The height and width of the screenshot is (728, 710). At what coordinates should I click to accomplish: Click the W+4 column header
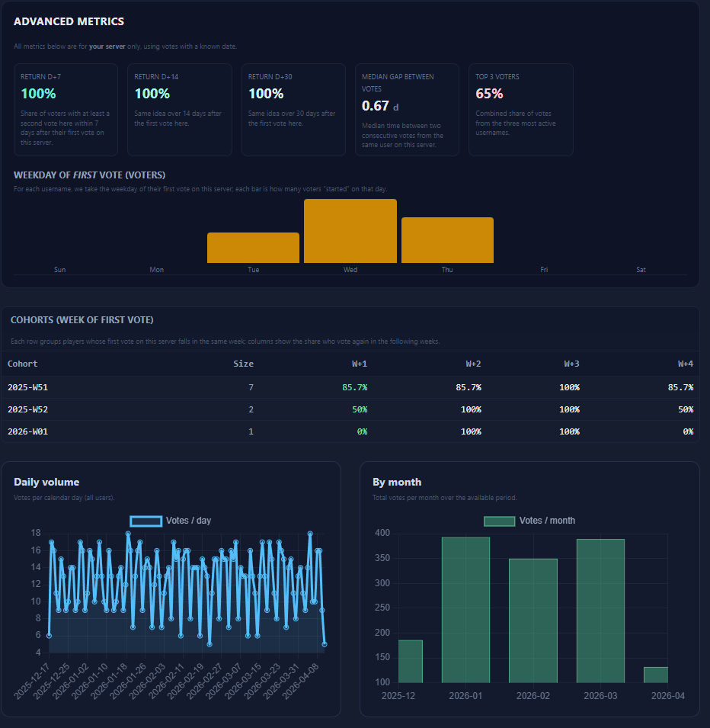[685, 364]
